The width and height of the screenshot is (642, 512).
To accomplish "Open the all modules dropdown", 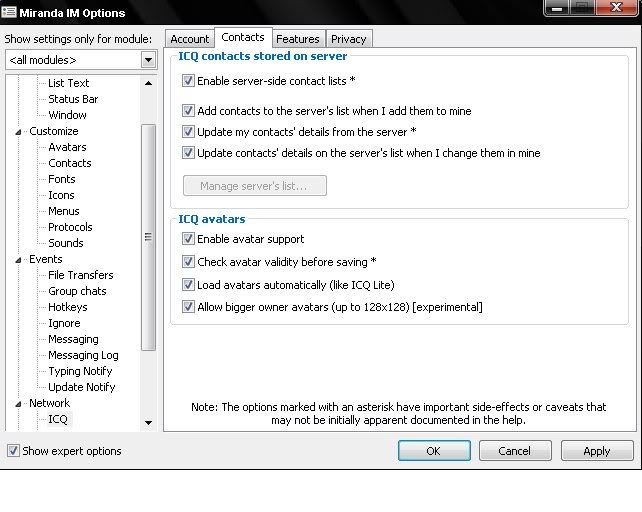I will point(148,60).
